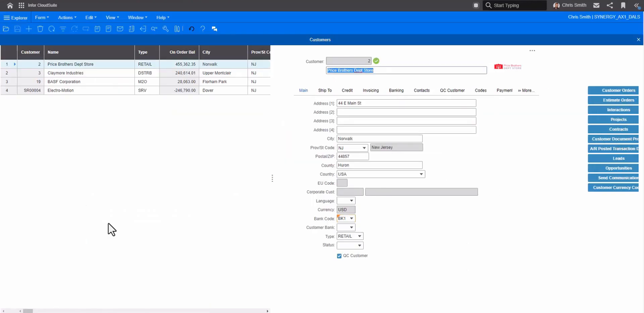Viewport: 644px width, 313px height.
Task: Click the floppy disk save icon
Action: click(18, 29)
